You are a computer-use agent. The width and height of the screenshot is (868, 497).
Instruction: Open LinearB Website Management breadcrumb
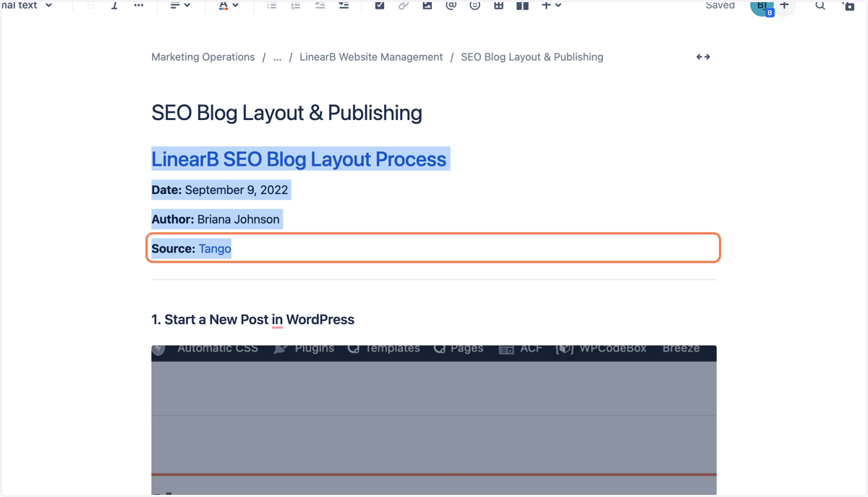[x=371, y=57]
